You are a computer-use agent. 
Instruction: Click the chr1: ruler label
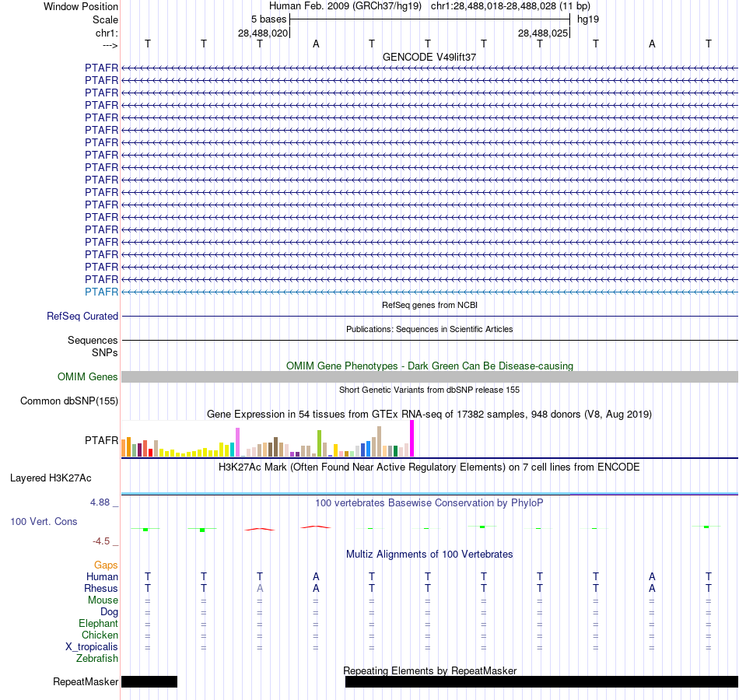[x=107, y=33]
